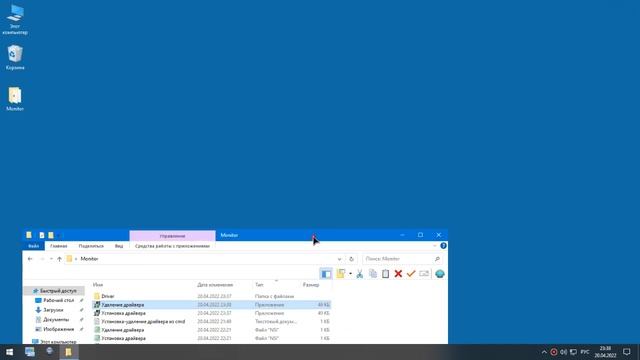Open Загрузки in navigation pane

tap(53, 310)
